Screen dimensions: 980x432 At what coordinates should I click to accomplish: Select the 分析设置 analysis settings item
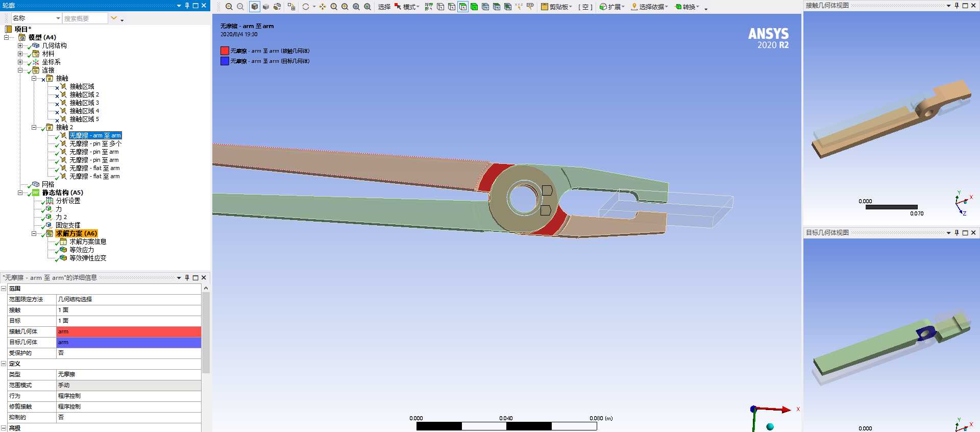point(68,201)
